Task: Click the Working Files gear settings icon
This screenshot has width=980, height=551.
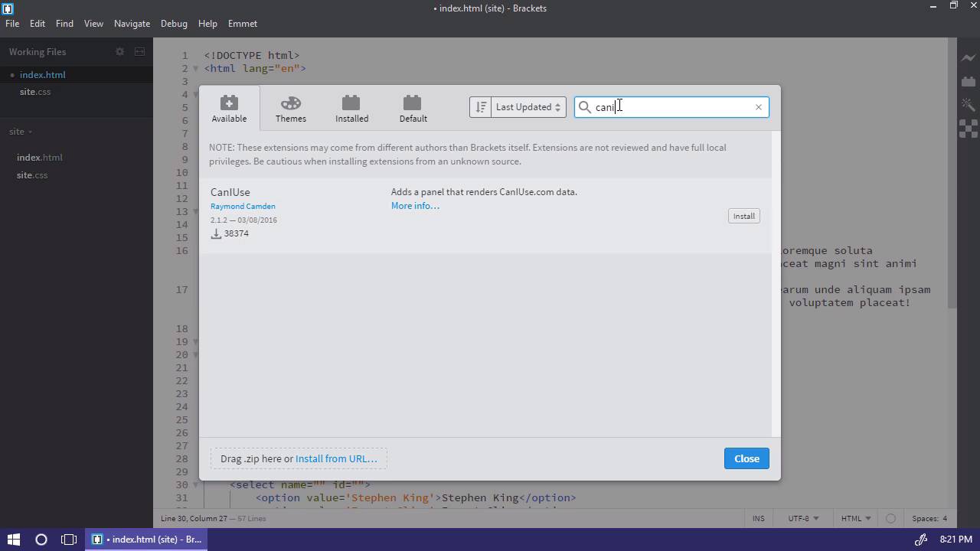Action: point(119,51)
